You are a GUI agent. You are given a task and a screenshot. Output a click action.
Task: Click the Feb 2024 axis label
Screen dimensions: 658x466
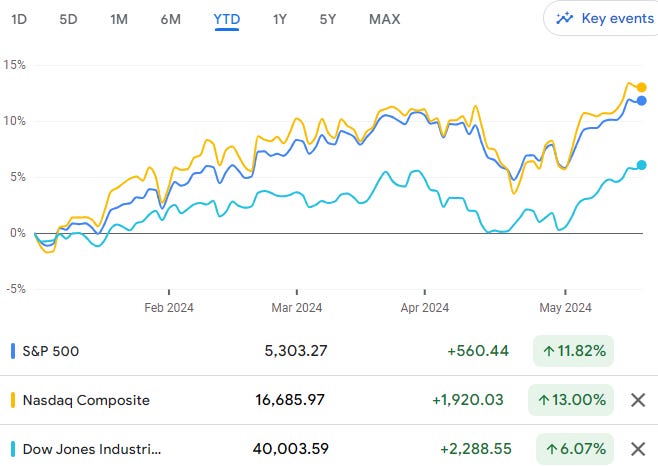[169, 308]
